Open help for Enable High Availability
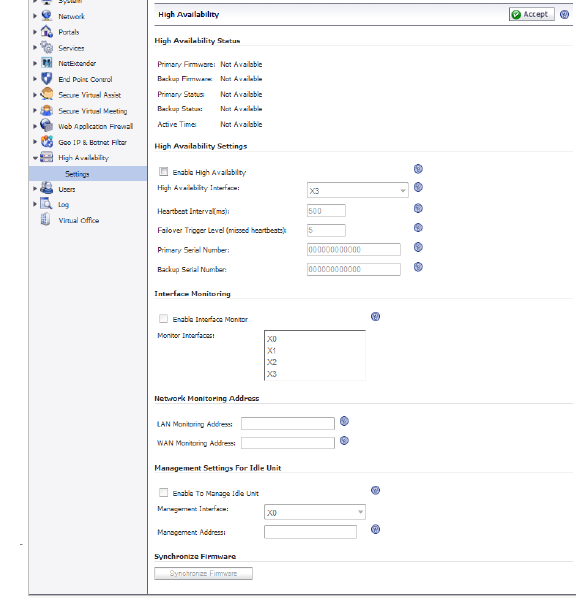 [418, 169]
